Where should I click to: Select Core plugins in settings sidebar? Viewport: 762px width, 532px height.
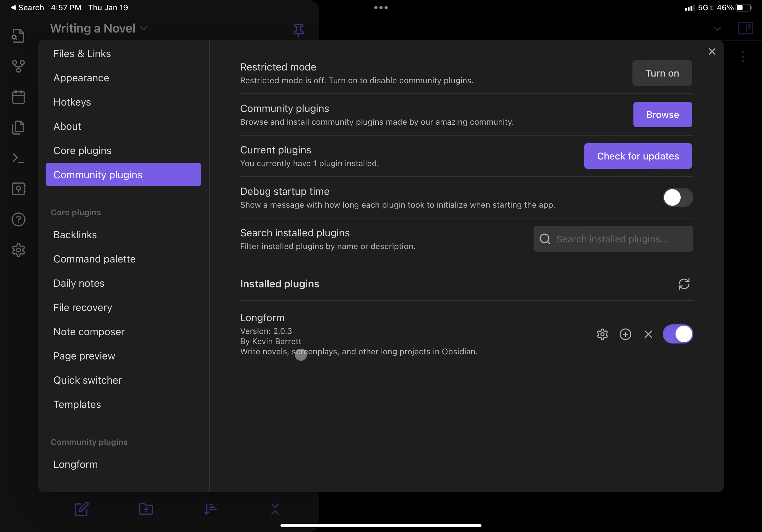[x=82, y=150]
